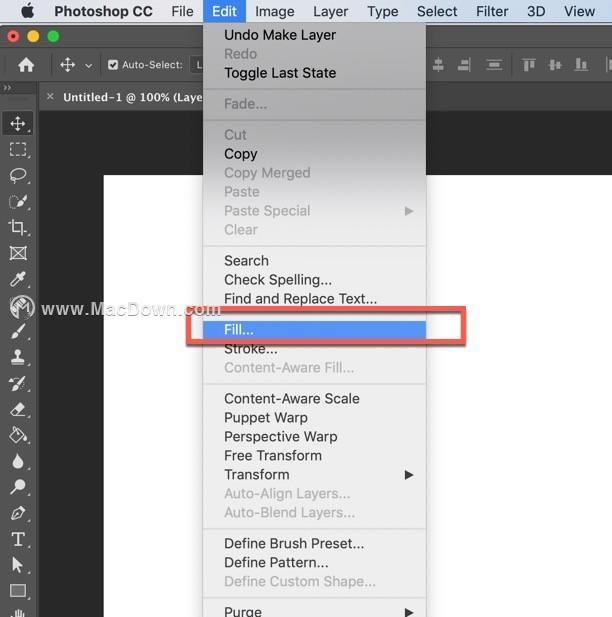Click Align bottom edges icon
Screen dimensions: 612x617
point(581,65)
